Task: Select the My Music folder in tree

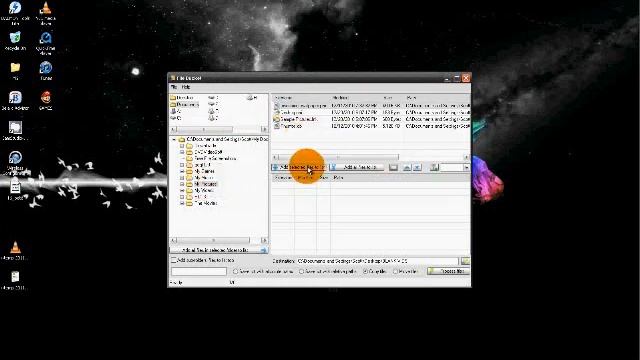Action: 204,178
